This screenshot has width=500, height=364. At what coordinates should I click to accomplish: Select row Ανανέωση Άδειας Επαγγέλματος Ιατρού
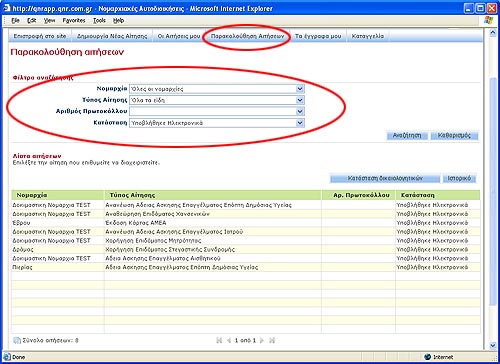point(246,232)
